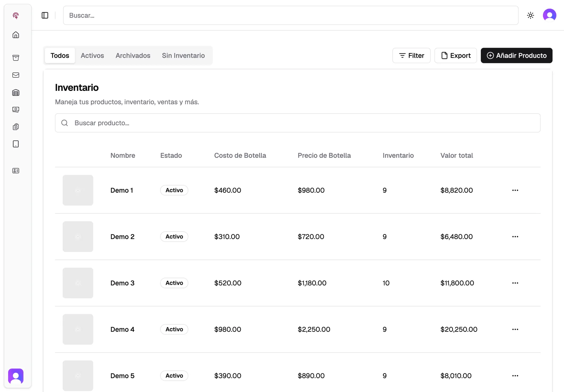Open the home icon in sidebar

(x=16, y=35)
